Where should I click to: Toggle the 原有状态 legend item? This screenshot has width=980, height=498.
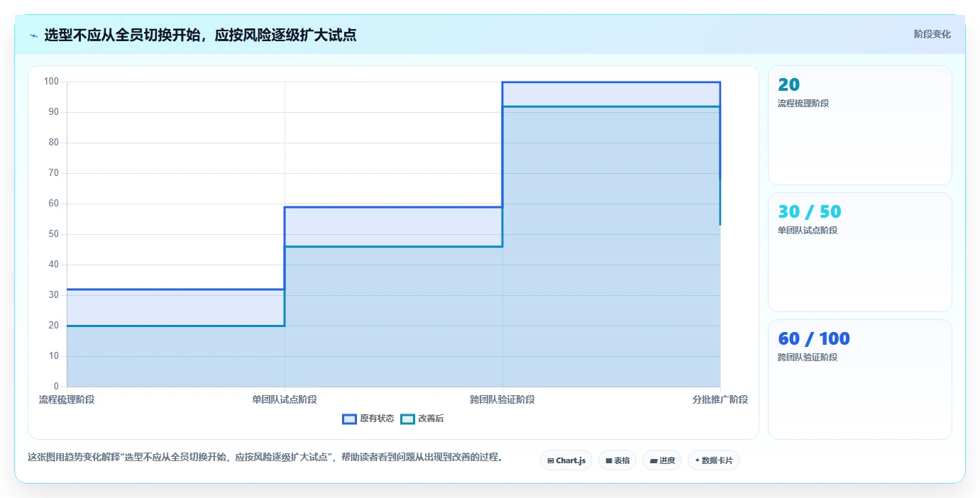coord(368,419)
